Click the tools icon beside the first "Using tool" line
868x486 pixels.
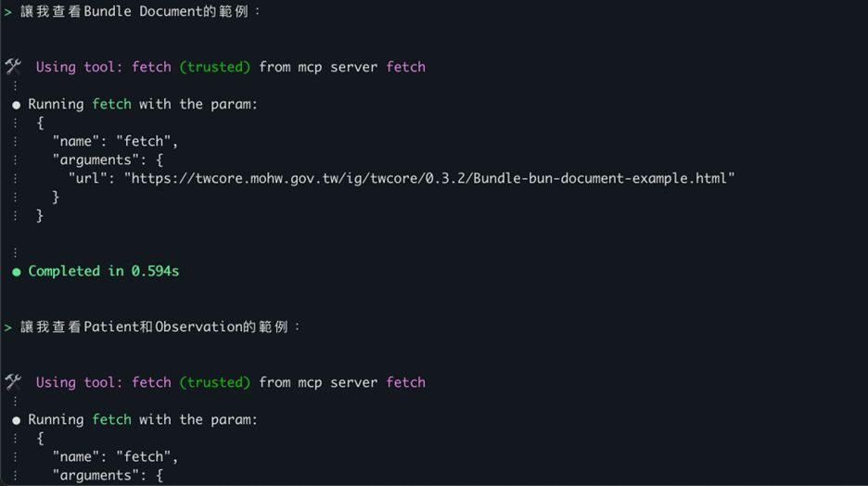click(x=13, y=67)
